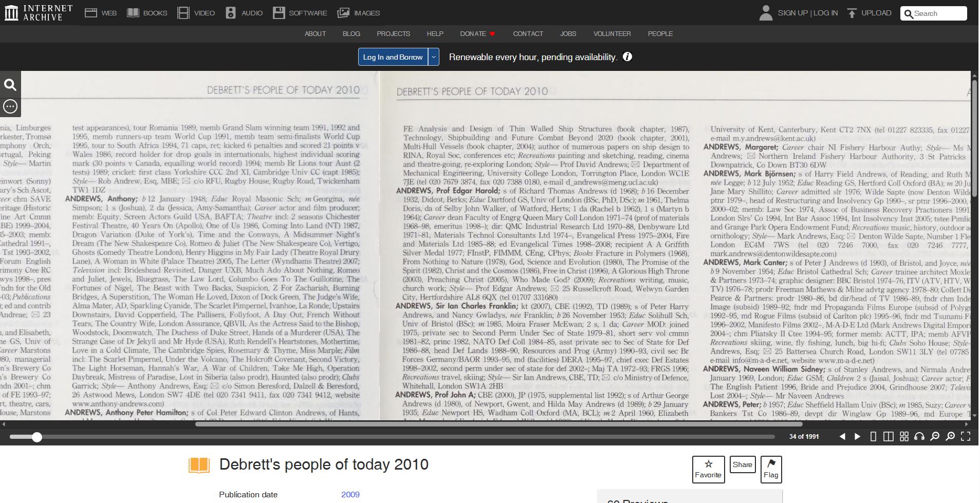Open the People menu item

660,33
